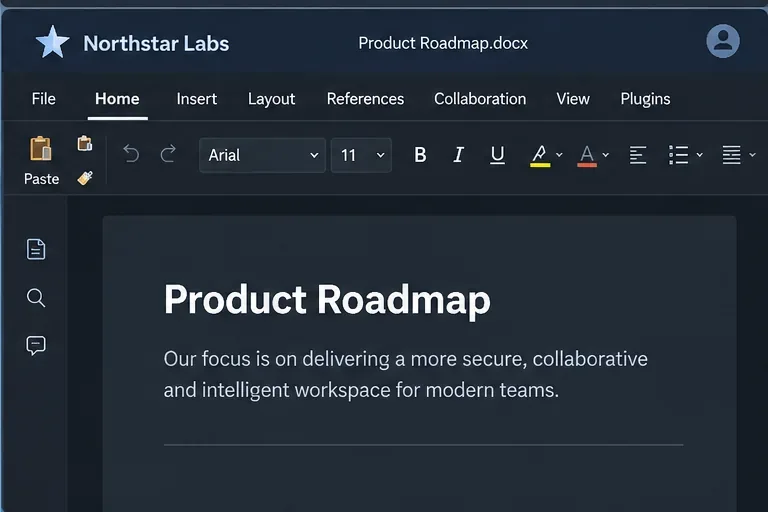Switch to the Home tab

pyautogui.click(x=117, y=99)
